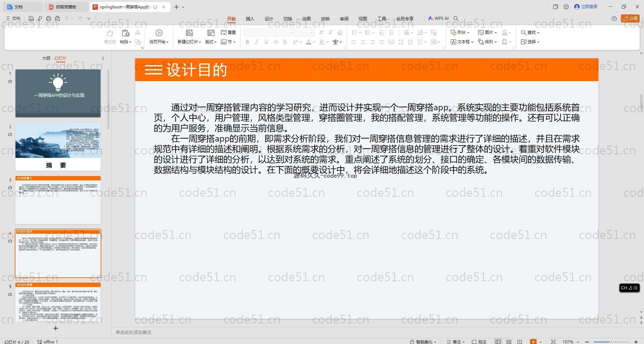
Task: Toggle Align Right
Action: [x=372, y=42]
